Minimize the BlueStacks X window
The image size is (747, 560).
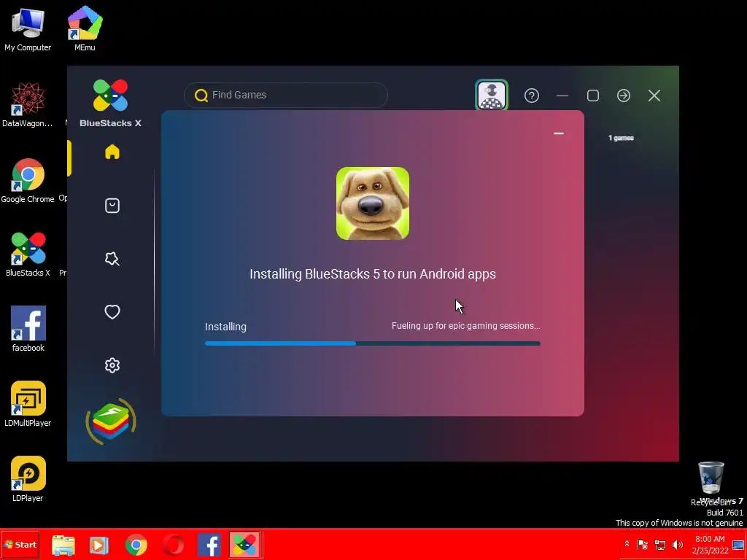coord(562,96)
